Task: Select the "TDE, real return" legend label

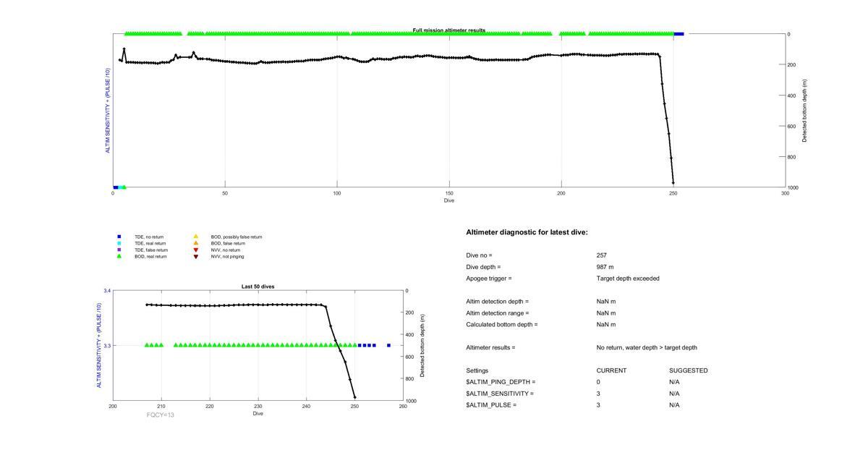Action: [150, 243]
